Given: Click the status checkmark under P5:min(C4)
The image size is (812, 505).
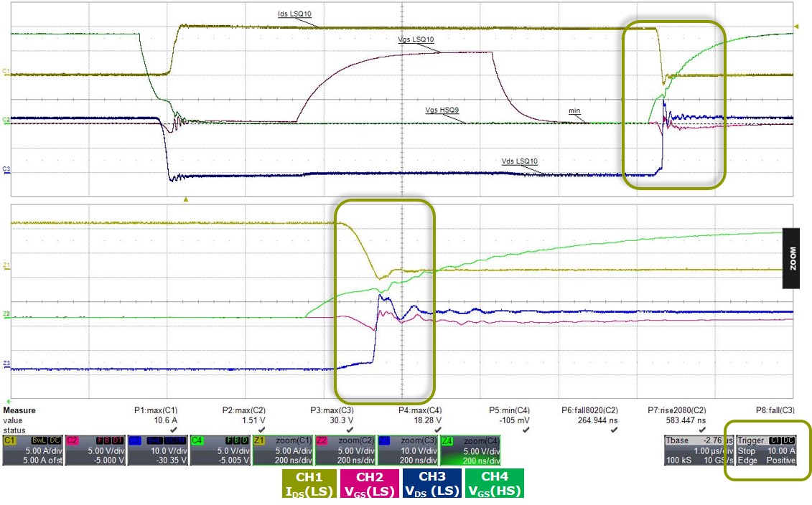Looking at the screenshot, I should 526,430.
